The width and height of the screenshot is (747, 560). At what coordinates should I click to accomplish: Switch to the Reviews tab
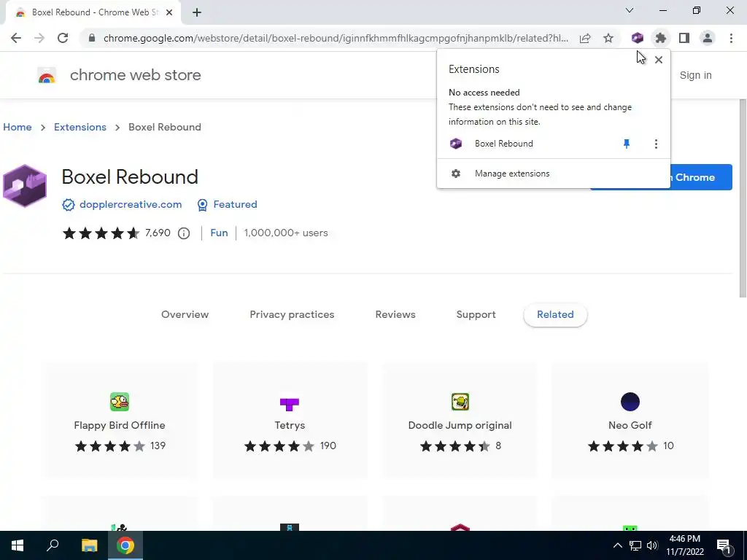point(395,314)
